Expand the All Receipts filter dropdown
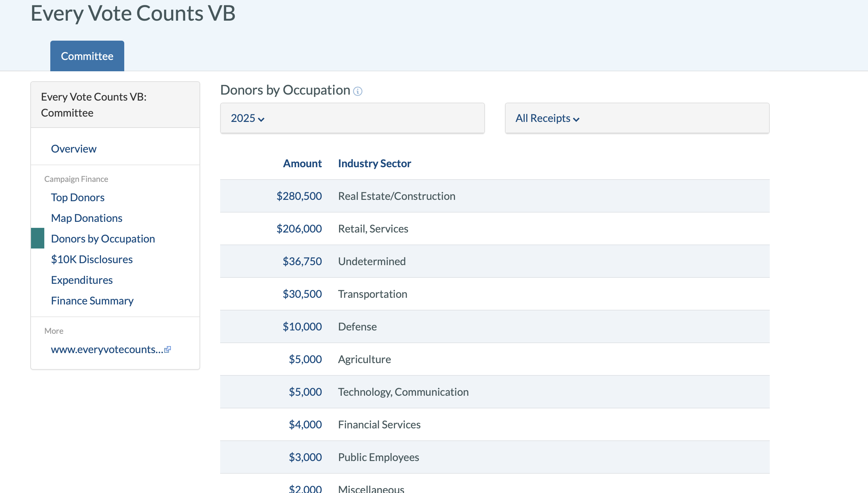This screenshot has height=493, width=868. pyautogui.click(x=547, y=118)
